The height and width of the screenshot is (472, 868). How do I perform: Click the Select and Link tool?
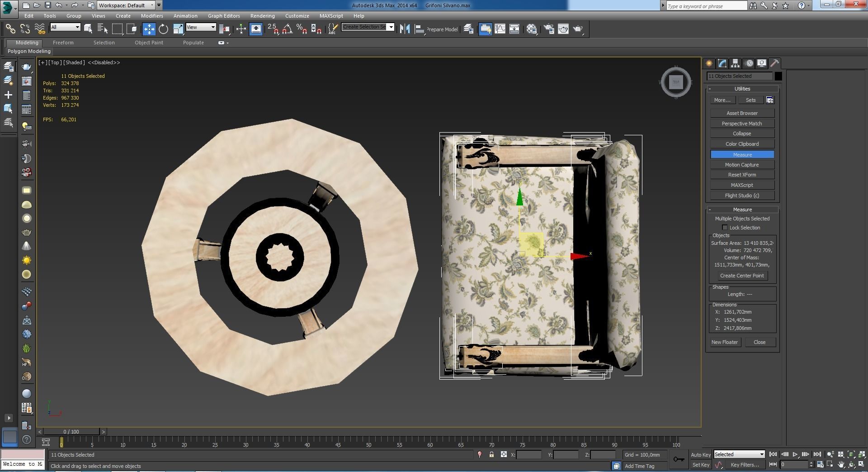10,29
